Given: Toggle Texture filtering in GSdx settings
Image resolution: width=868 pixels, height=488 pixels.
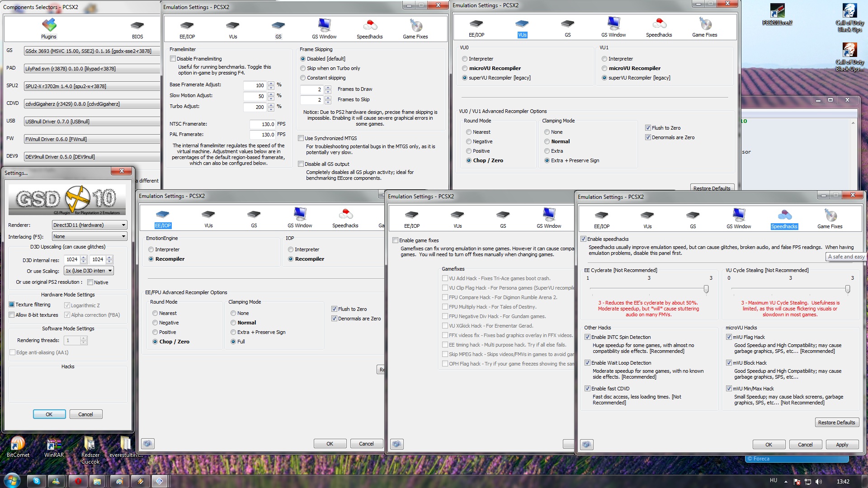Looking at the screenshot, I should (12, 305).
